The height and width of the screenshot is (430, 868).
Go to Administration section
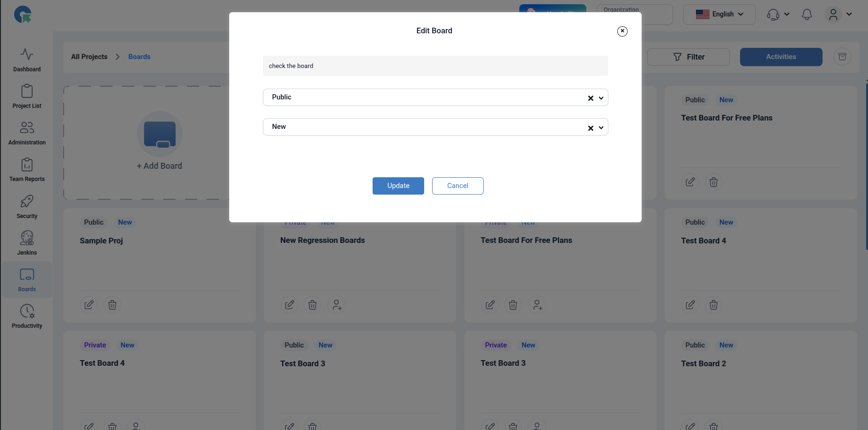click(27, 133)
